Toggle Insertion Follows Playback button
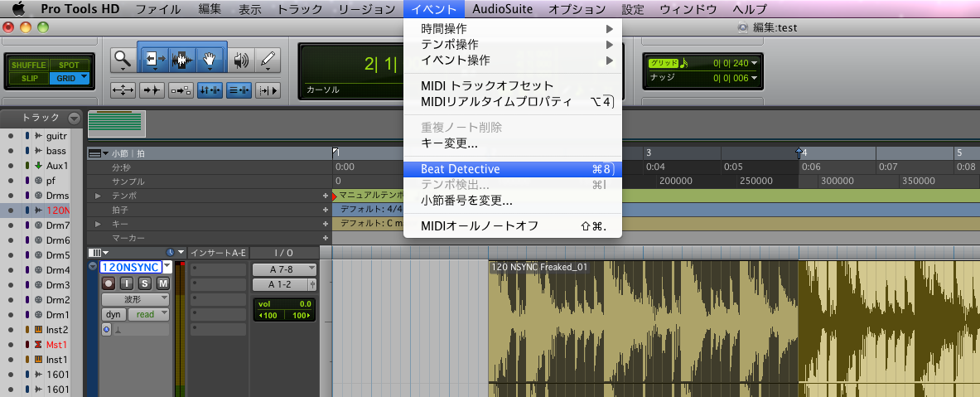The image size is (980, 397). (x=268, y=90)
